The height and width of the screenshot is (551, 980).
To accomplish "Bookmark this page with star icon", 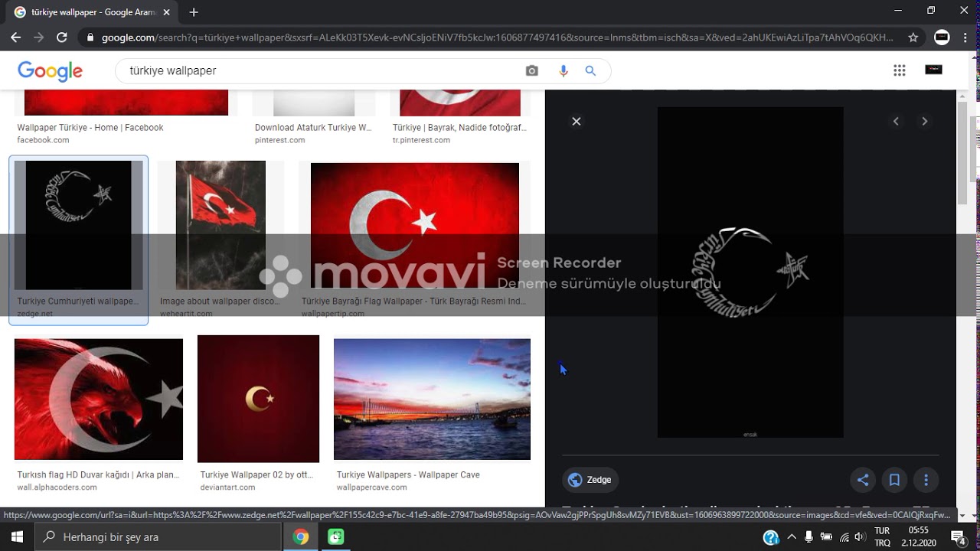I will pyautogui.click(x=913, y=37).
